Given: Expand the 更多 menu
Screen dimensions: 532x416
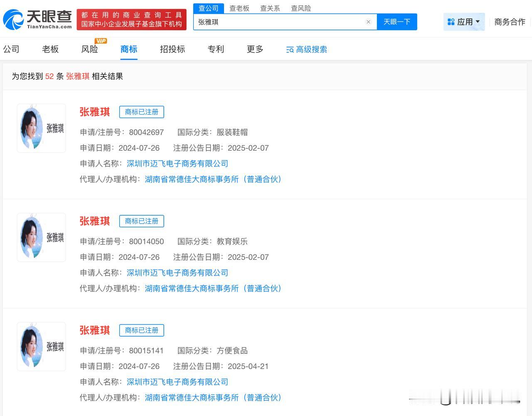Looking at the screenshot, I should 255,49.
